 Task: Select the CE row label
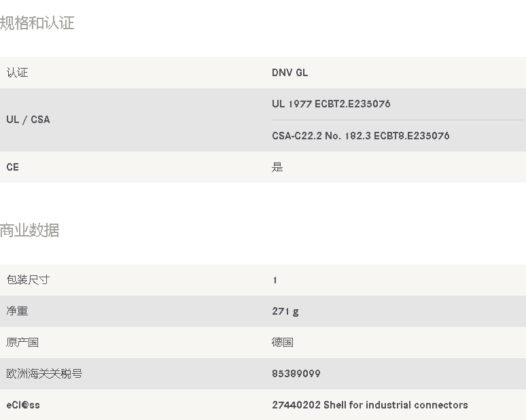[13, 167]
